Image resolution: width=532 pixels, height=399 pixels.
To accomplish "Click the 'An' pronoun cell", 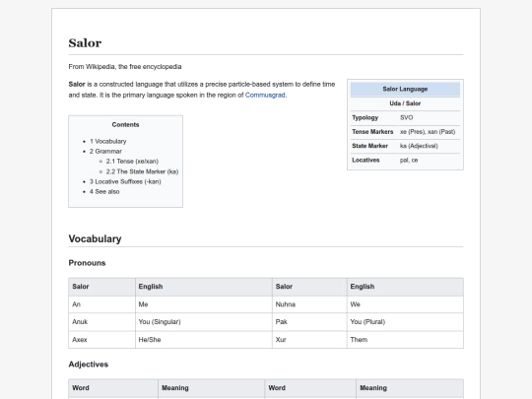I will tap(101, 304).
